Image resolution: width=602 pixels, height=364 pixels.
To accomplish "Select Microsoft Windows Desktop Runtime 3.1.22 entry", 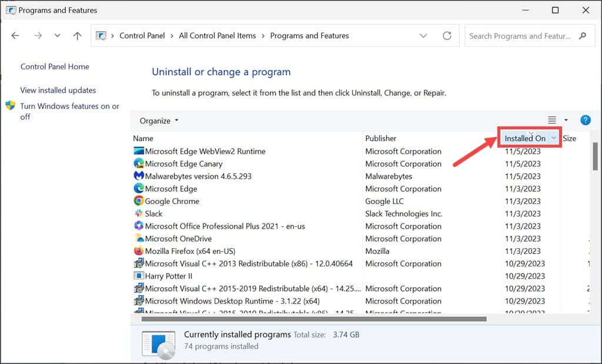I will click(x=232, y=301).
